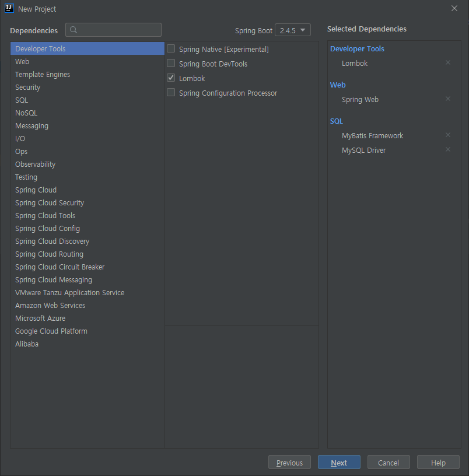The width and height of the screenshot is (469, 476).
Task: Choose the Testing category
Action: pos(87,177)
